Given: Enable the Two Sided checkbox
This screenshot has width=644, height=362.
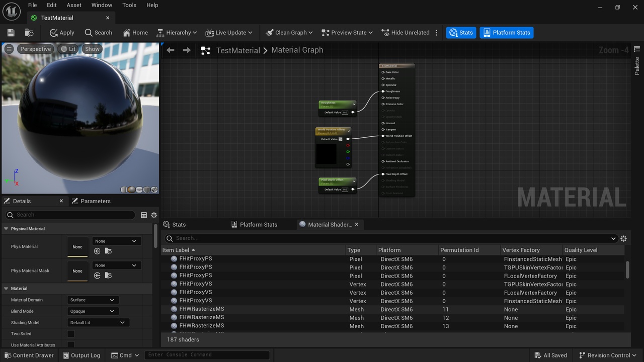Looking at the screenshot, I should click(71, 334).
